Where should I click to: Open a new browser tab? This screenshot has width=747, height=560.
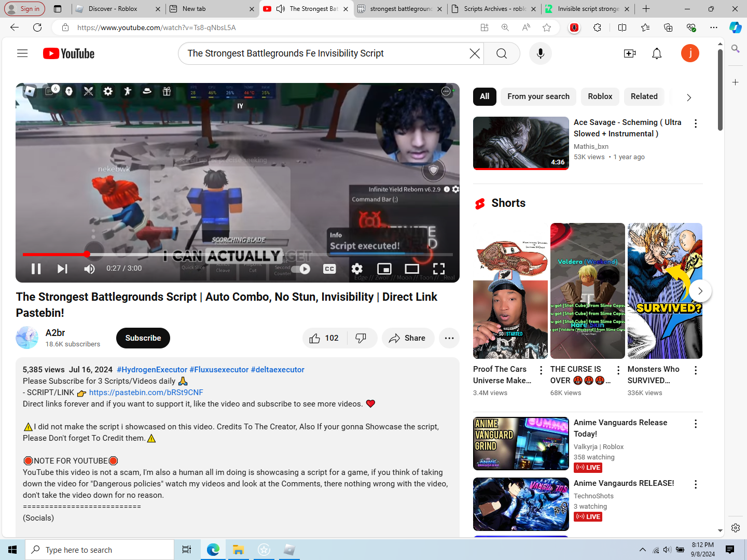click(x=646, y=9)
